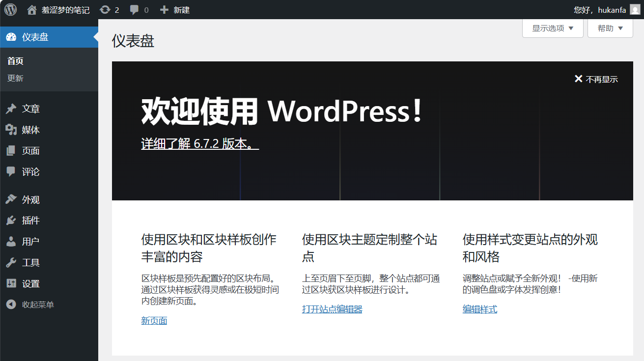Click the 打开站点编辑器 link

(x=332, y=309)
